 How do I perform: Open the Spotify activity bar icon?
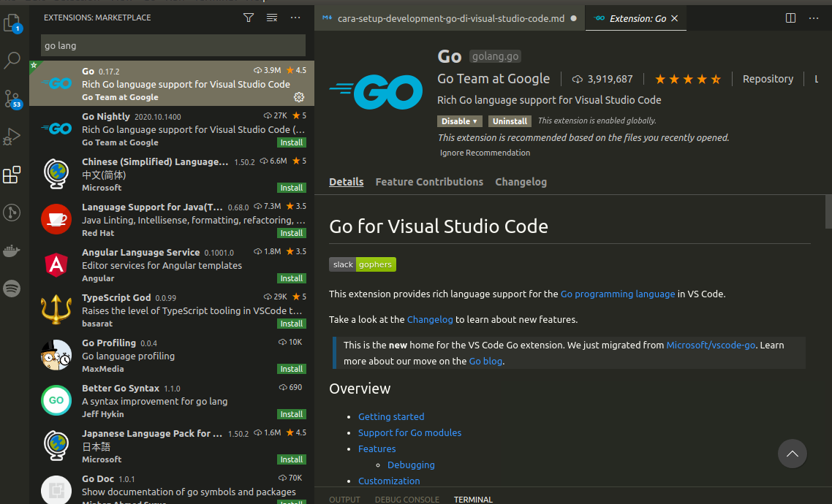pos(12,289)
